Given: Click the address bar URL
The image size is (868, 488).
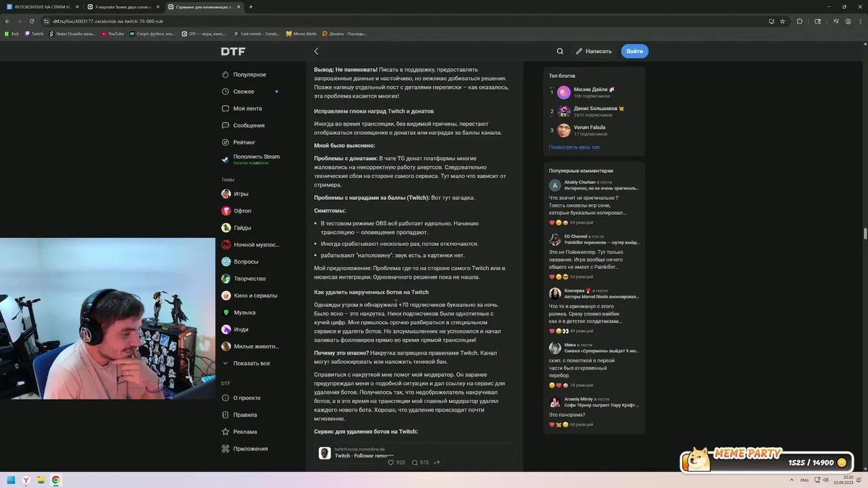Looking at the screenshot, I should click(108, 21).
